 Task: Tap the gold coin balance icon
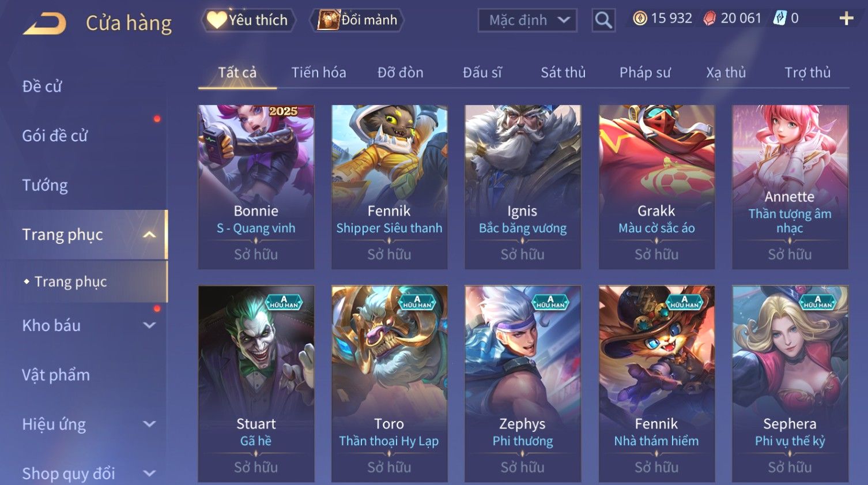pos(640,18)
